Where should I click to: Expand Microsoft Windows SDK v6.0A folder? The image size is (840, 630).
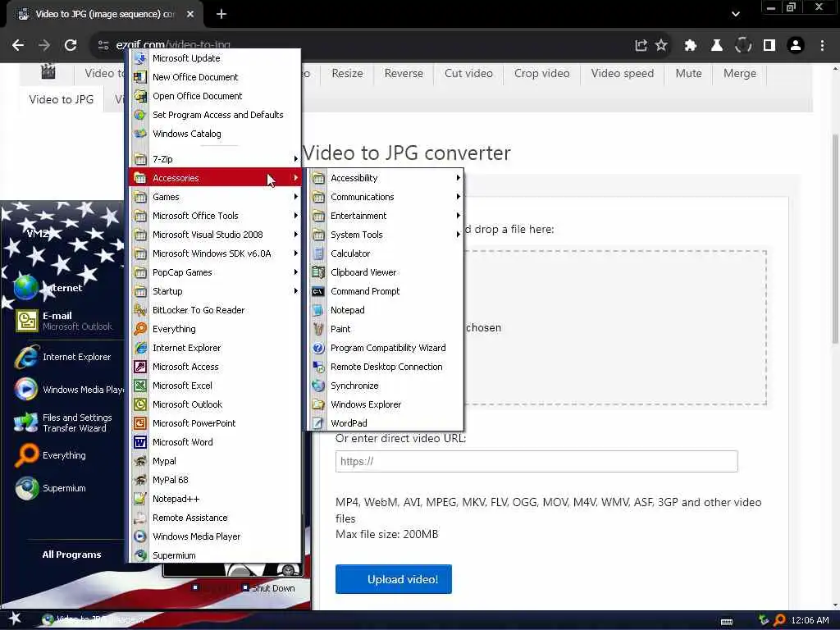point(215,253)
